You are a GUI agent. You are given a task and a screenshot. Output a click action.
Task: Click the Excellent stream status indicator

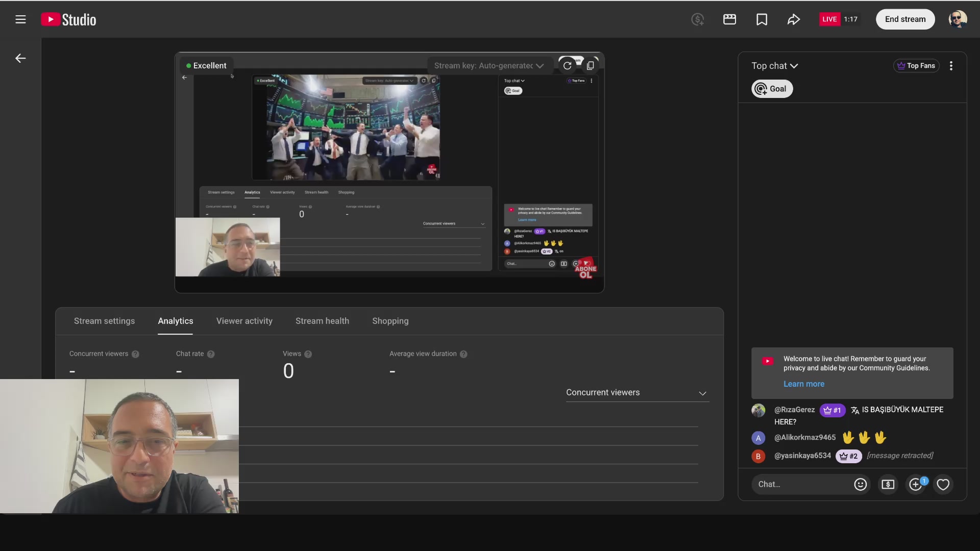[x=206, y=66]
